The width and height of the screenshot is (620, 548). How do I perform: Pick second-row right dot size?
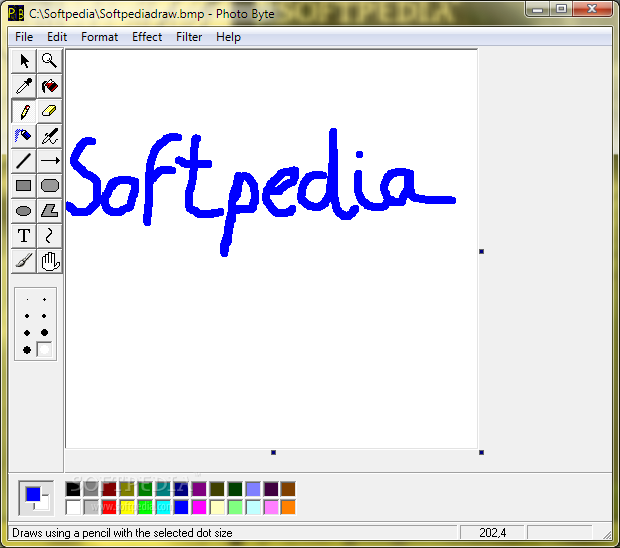click(44, 316)
